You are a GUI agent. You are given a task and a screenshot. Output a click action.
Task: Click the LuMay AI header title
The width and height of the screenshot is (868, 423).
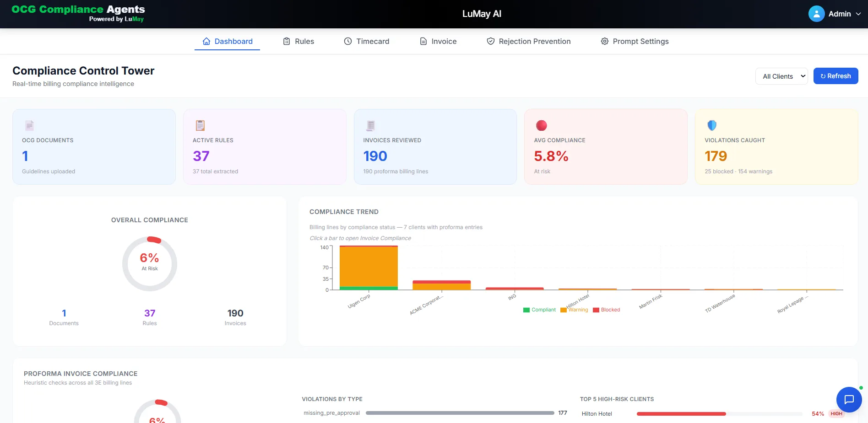[482, 14]
